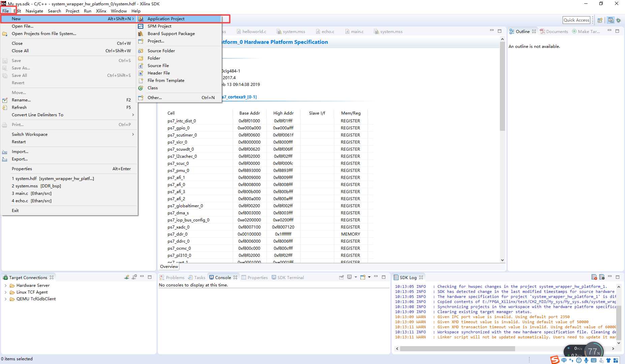
Task: Minimize the editor area
Action: pyautogui.click(x=492, y=31)
